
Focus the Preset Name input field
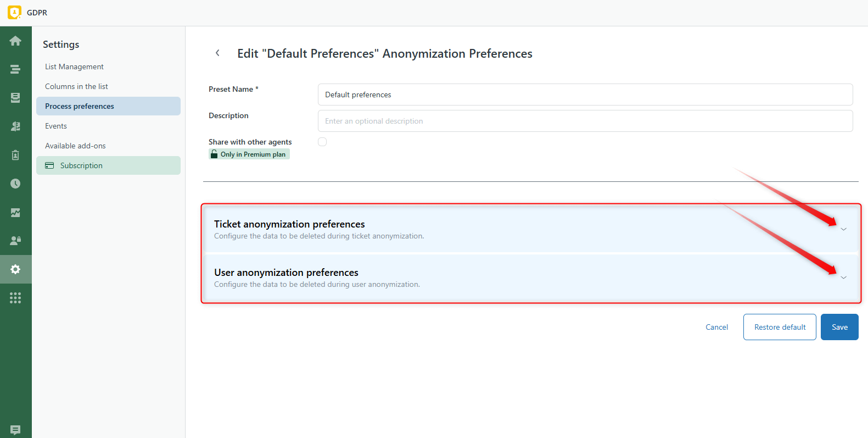(585, 95)
